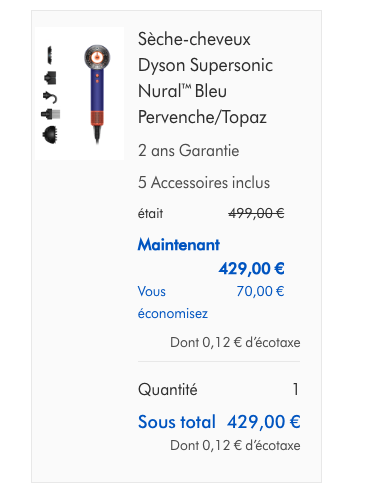Click the Bleu Pervenche/Topaz color name
The width and height of the screenshot is (385, 502).
[x=202, y=104]
